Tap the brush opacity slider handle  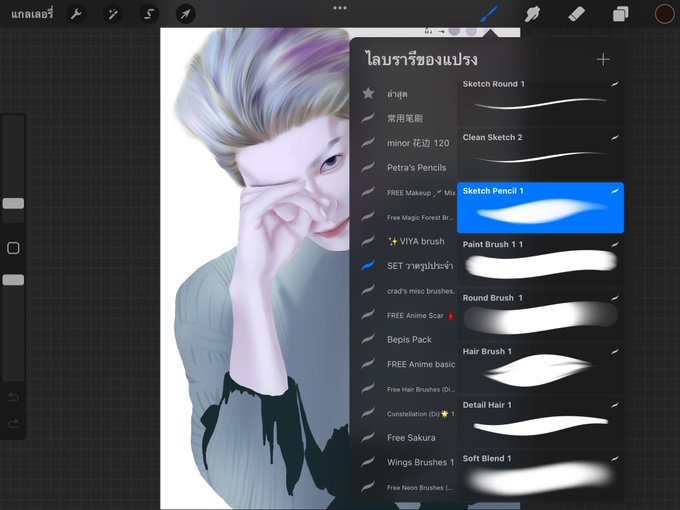(13, 280)
